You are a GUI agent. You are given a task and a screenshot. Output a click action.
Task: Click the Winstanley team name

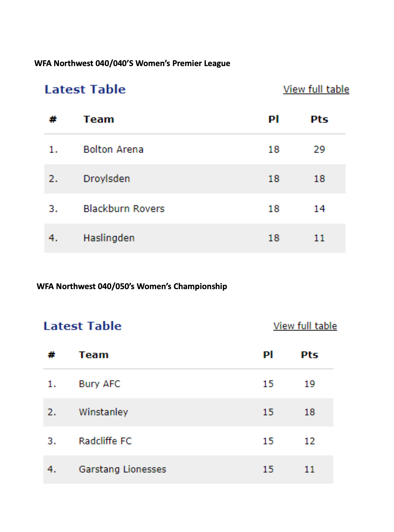tap(104, 412)
